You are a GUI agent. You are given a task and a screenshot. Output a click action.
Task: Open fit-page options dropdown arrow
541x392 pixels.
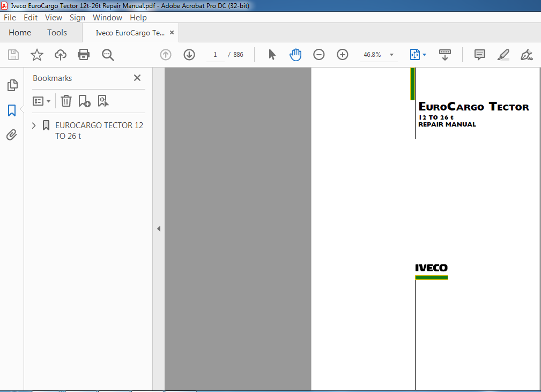click(424, 55)
